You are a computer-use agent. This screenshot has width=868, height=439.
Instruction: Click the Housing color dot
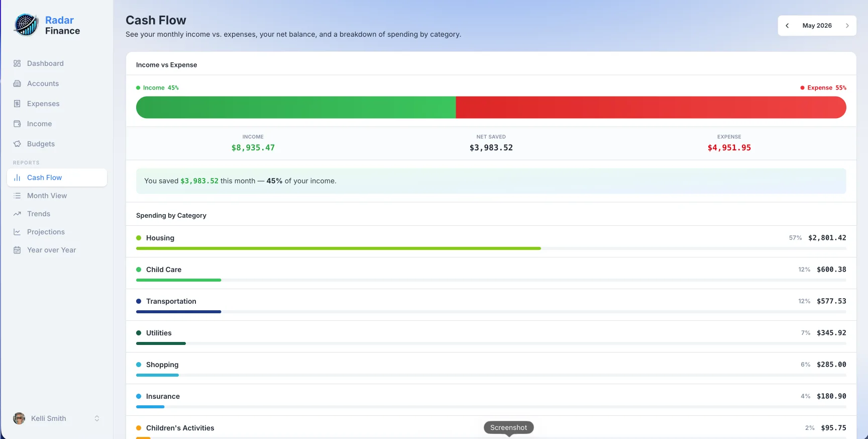tap(139, 238)
